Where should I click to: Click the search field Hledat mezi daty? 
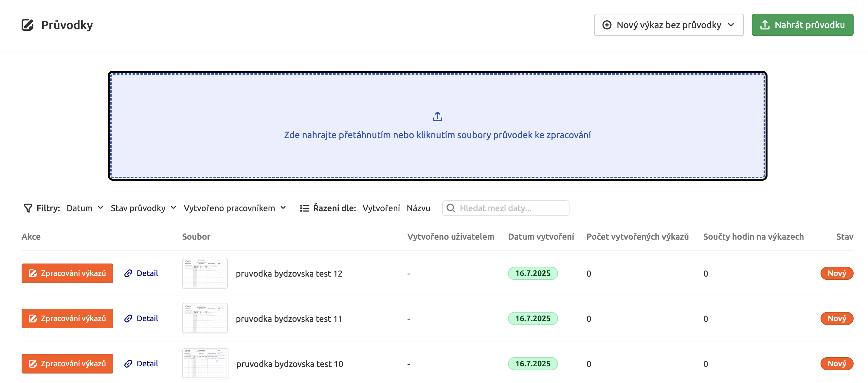[x=505, y=208]
